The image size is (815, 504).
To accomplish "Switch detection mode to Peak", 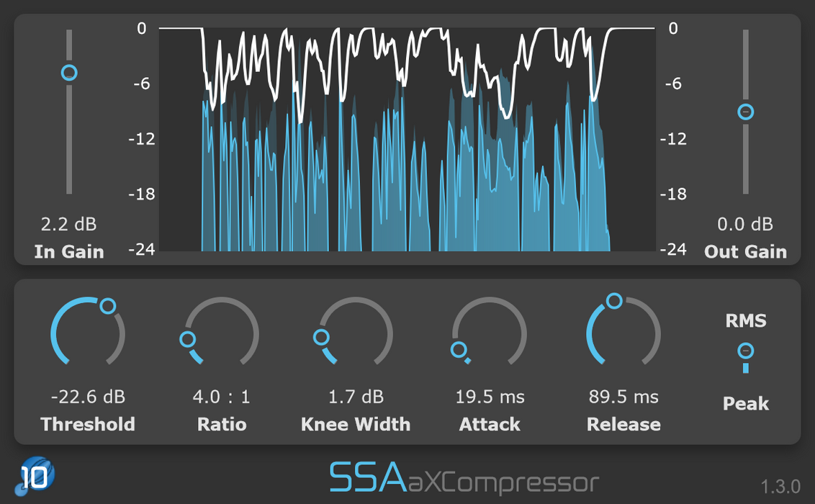I will tap(746, 404).
